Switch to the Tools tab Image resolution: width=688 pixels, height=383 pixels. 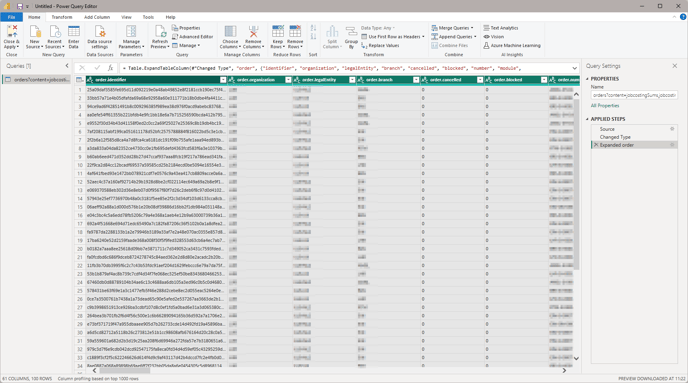coord(148,17)
